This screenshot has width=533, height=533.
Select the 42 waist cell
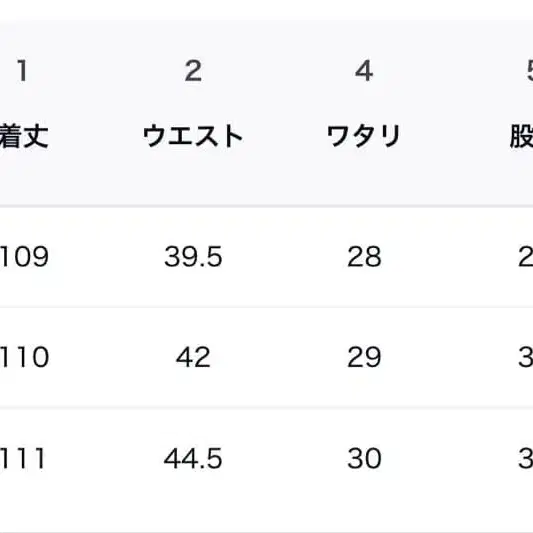(x=193, y=357)
